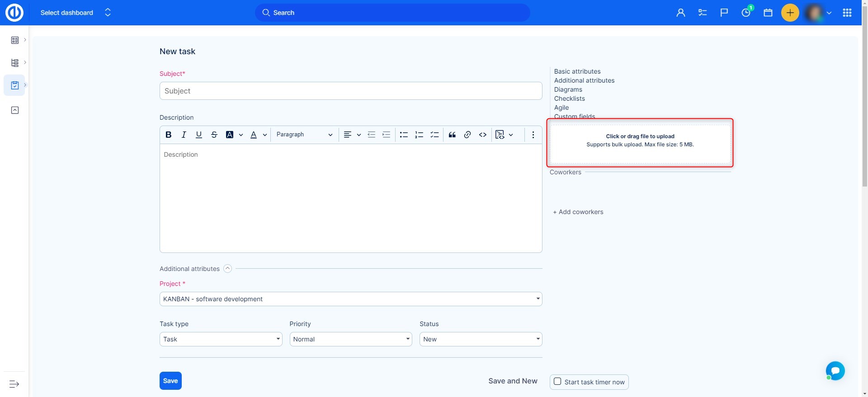Screen dimensions: 868x397
Task: Insert a block quote
Action: [x=452, y=135]
